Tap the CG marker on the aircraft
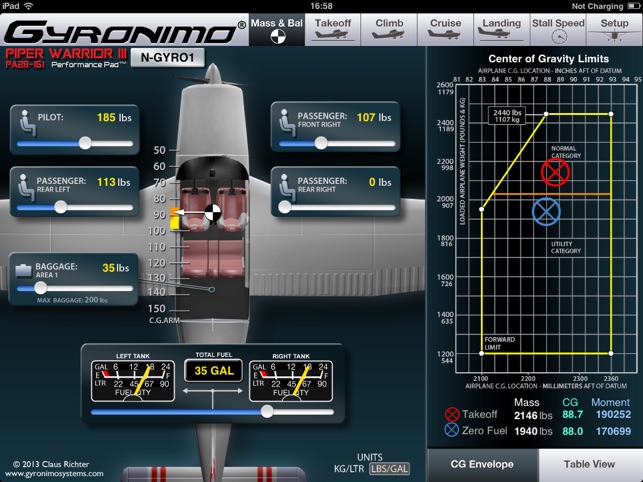The width and height of the screenshot is (643, 482). pos(212,212)
